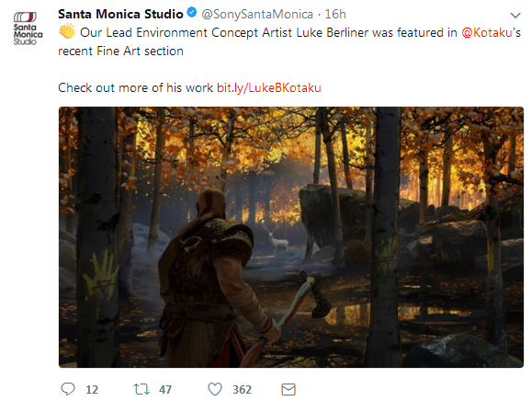Click the blue verified badge
This screenshot has width=532, height=401.
click(x=192, y=13)
